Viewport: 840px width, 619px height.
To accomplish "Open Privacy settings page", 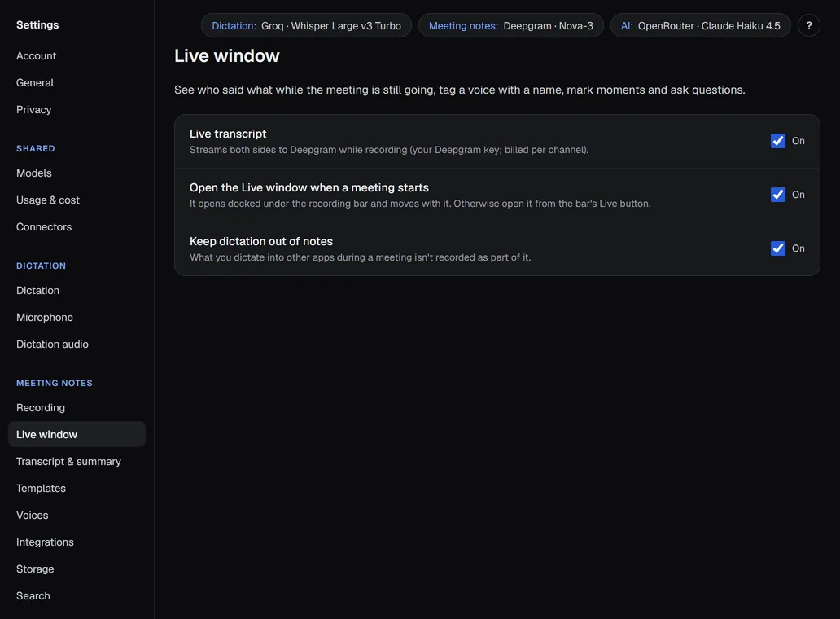I will pyautogui.click(x=77, y=109).
